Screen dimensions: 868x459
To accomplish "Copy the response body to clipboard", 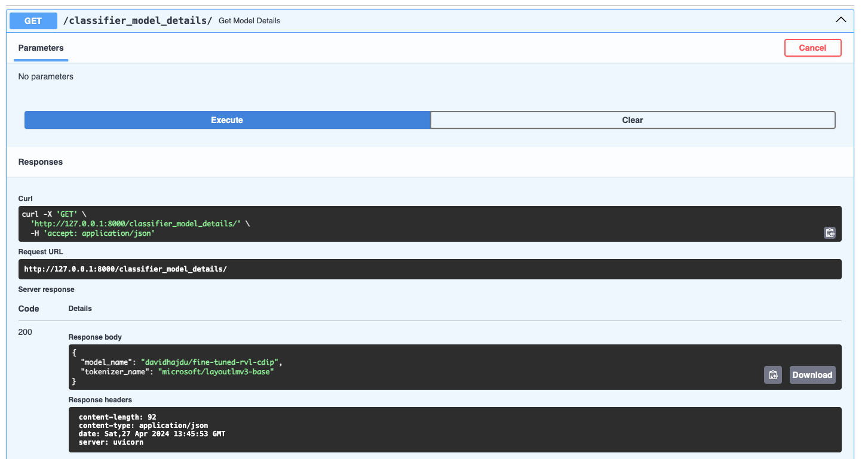I will click(773, 375).
